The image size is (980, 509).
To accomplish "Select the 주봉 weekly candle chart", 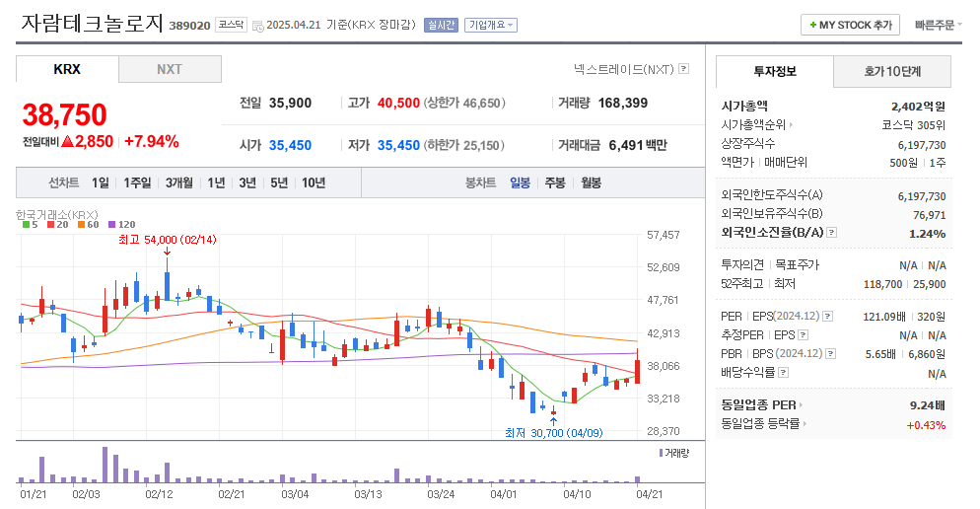I will pyautogui.click(x=555, y=182).
